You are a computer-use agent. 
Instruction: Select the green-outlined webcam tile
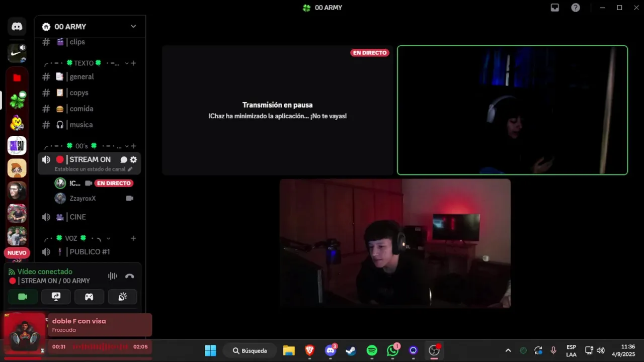click(x=512, y=110)
